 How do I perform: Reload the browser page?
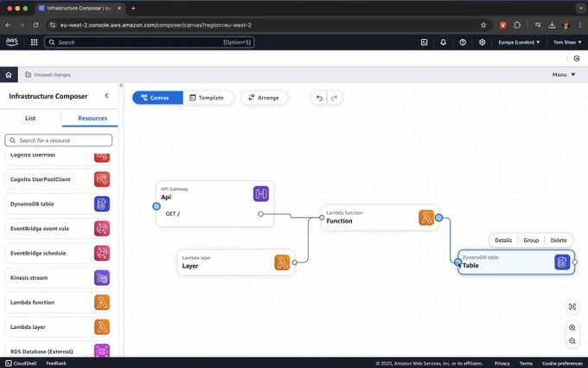click(35, 25)
